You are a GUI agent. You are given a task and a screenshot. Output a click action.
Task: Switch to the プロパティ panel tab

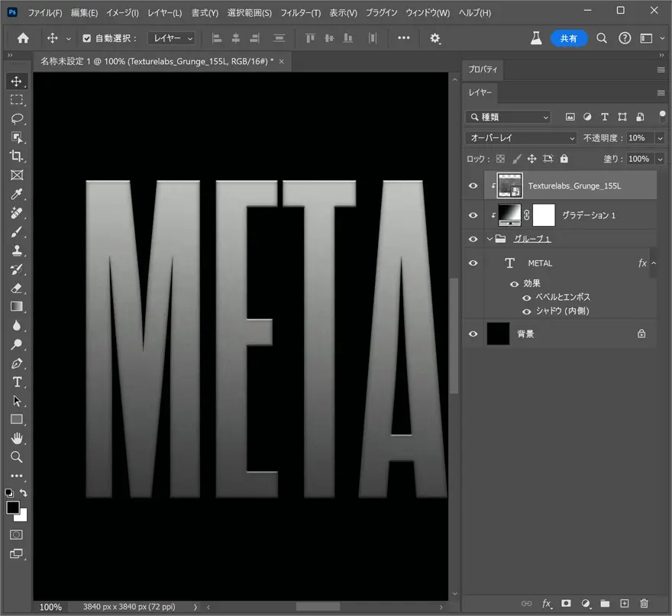pyautogui.click(x=483, y=69)
